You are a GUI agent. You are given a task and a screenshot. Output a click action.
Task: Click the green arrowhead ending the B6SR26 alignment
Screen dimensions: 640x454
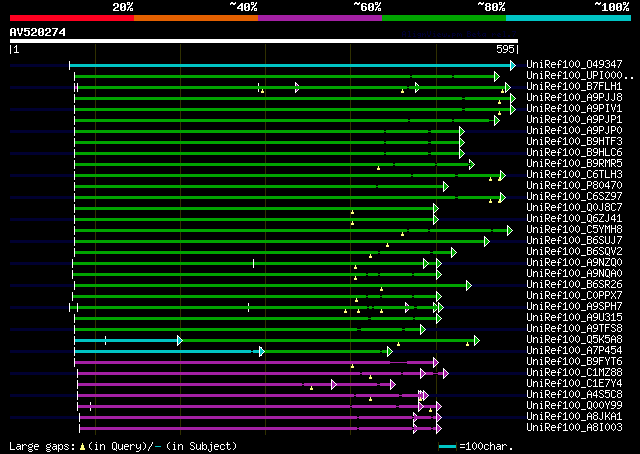469,286
